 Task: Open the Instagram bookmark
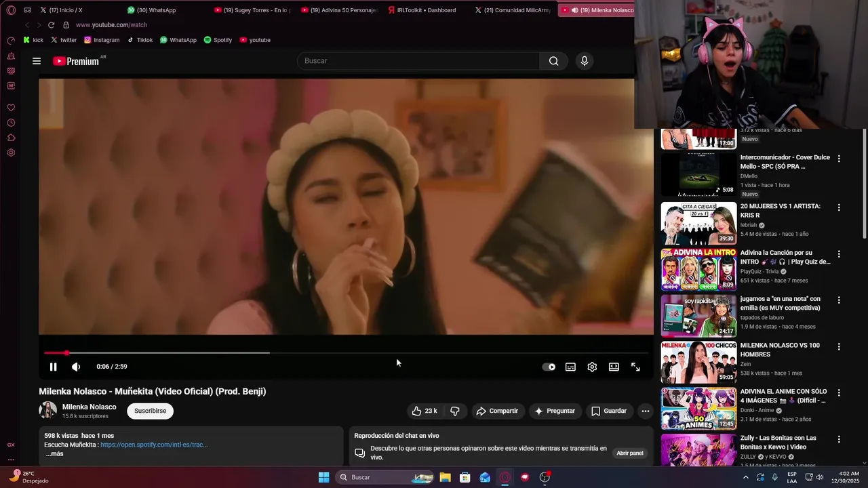click(x=102, y=40)
